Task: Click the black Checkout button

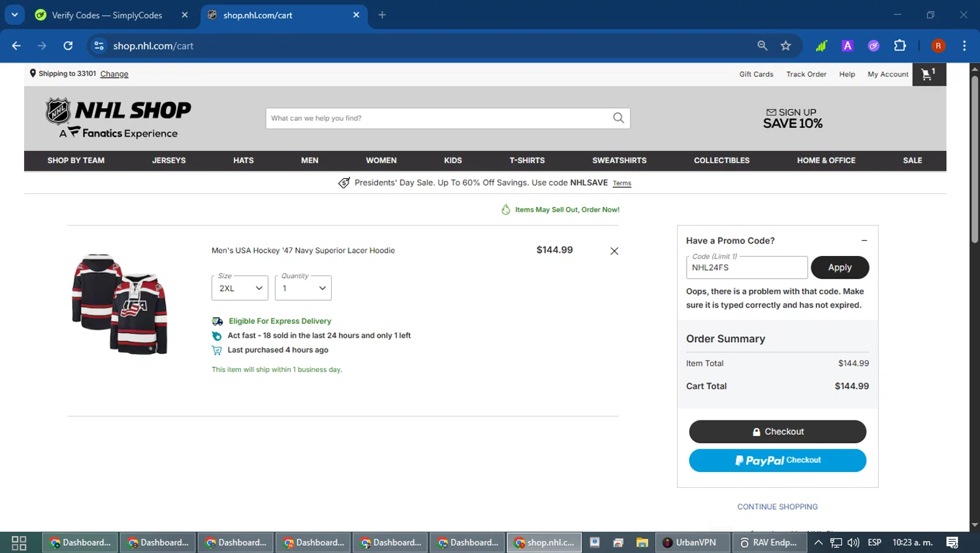Action: [777, 432]
